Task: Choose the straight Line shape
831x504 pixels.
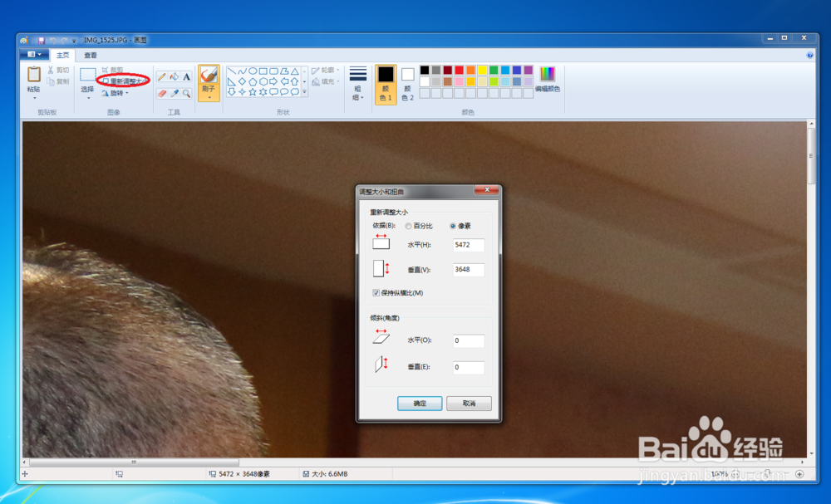Action: [x=232, y=71]
